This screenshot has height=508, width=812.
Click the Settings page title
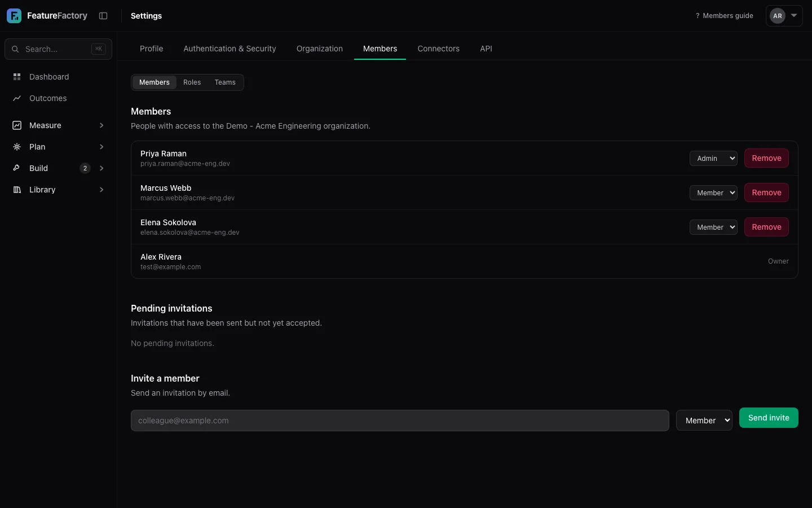tap(146, 16)
